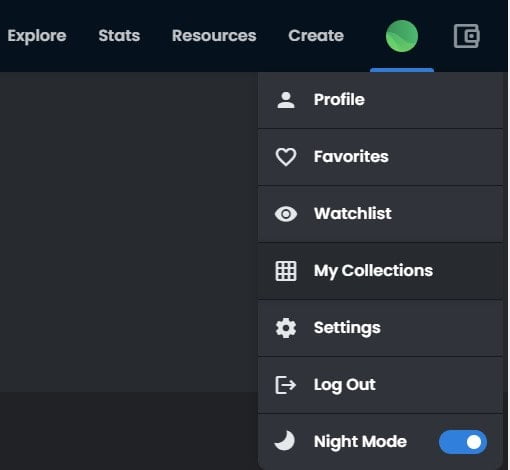Expand the Stats navigation menu
The width and height of the screenshot is (510, 470).
tap(119, 36)
